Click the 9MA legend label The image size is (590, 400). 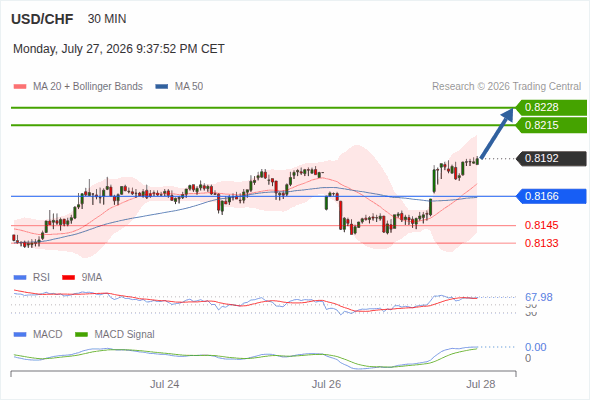pyautogui.click(x=92, y=278)
